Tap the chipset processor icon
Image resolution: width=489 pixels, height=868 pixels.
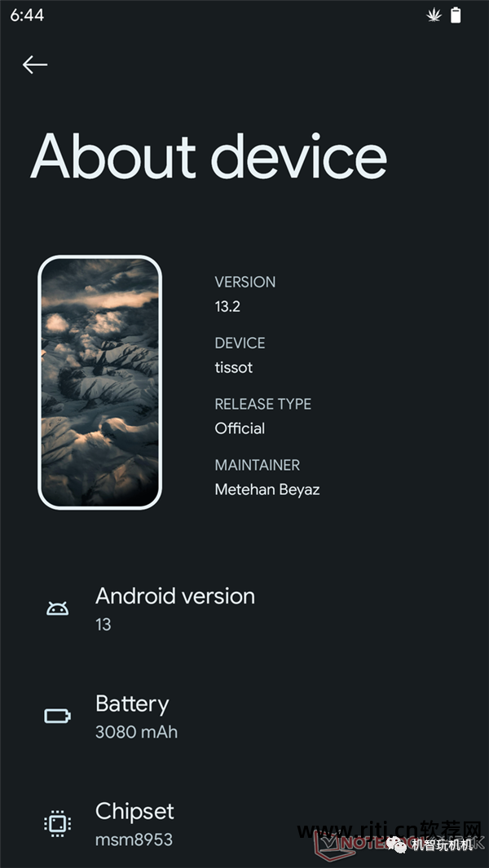pyautogui.click(x=57, y=823)
